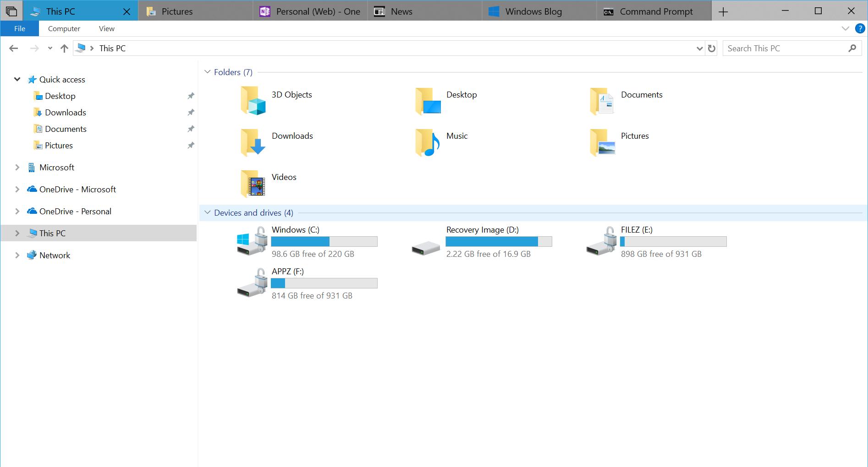The width and height of the screenshot is (868, 467).
Task: Select Network in the sidebar
Action: (x=55, y=255)
